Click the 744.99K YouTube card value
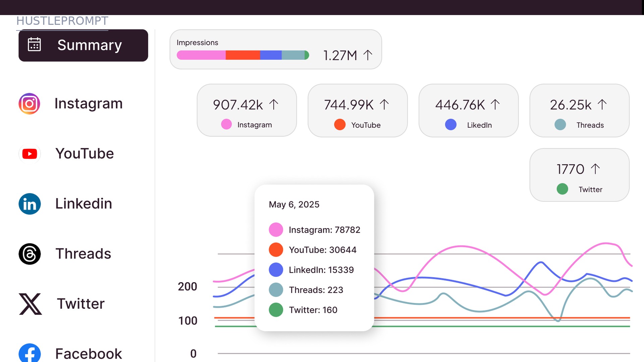The height and width of the screenshot is (362, 644). (x=349, y=105)
